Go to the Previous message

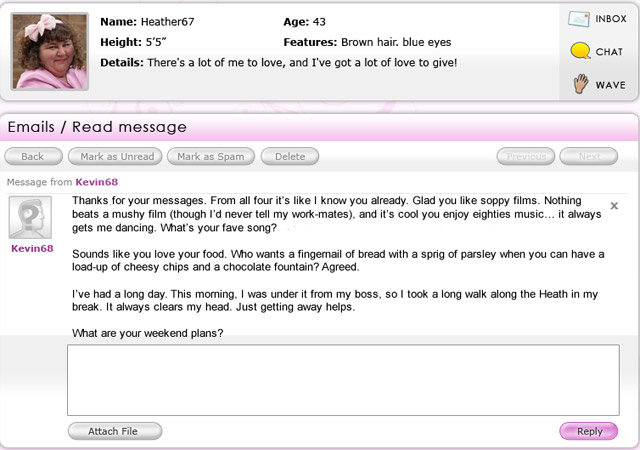tap(526, 156)
